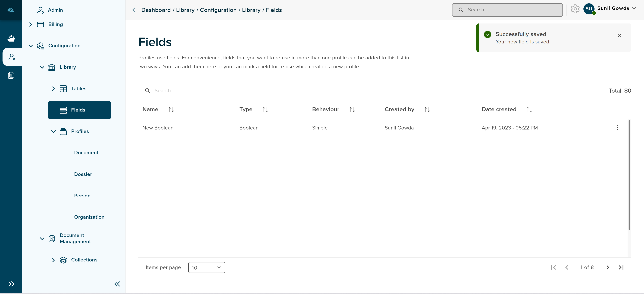Screen dimensions: 644x294
Task: Open the settings gear icon
Action: pos(575,9)
